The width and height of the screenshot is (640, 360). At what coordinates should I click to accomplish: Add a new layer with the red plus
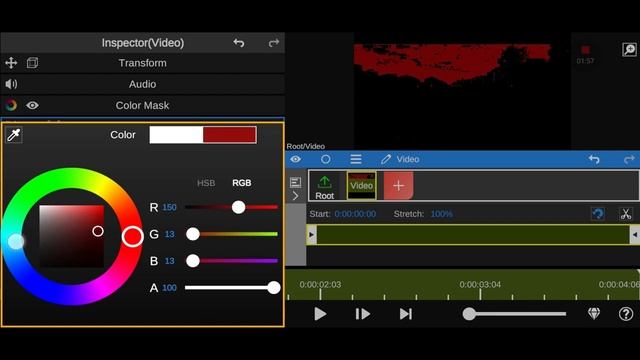[x=398, y=186]
